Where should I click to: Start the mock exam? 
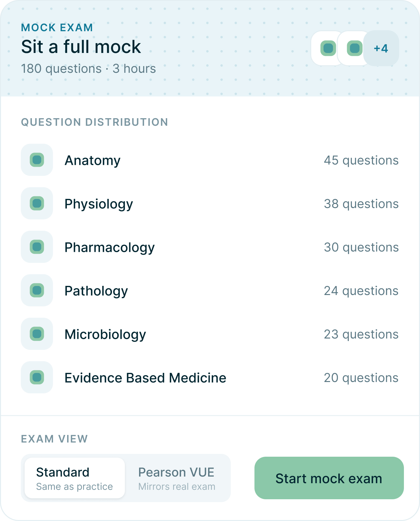329,478
